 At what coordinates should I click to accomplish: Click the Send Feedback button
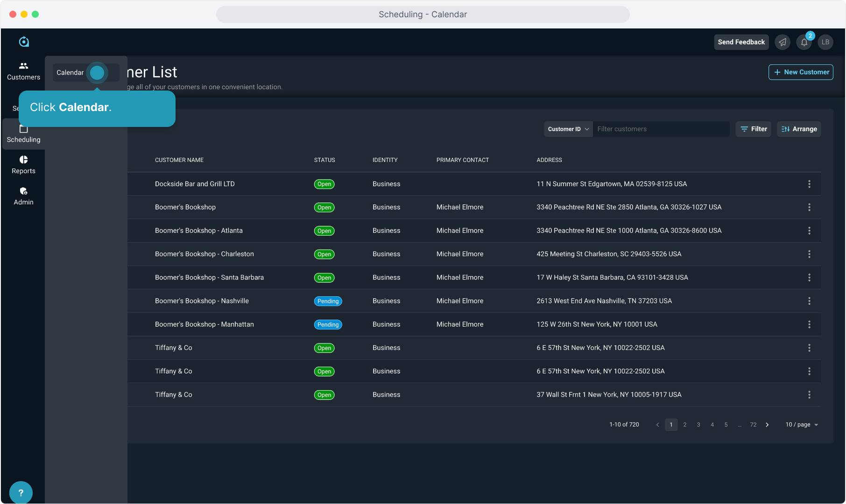pos(741,42)
